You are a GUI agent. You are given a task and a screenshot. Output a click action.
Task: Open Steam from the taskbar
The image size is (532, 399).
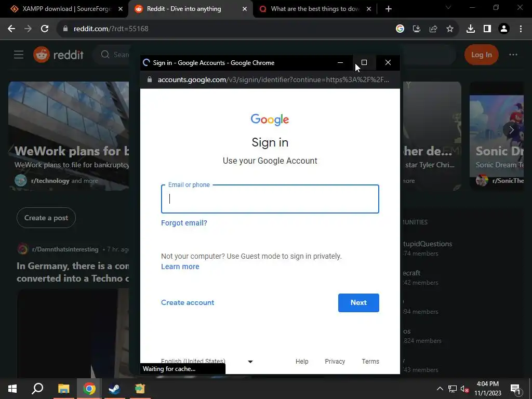pyautogui.click(x=115, y=389)
